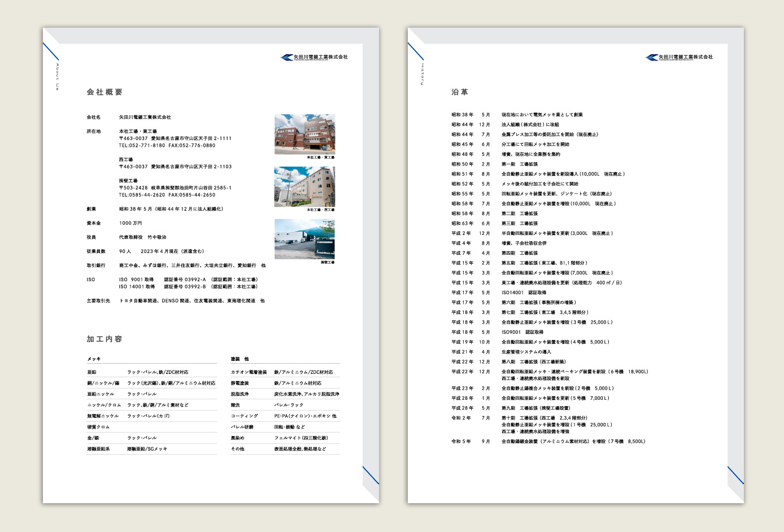This screenshot has width=784, height=532.
Task: Click the company logo on the left page
Action: click(314, 57)
